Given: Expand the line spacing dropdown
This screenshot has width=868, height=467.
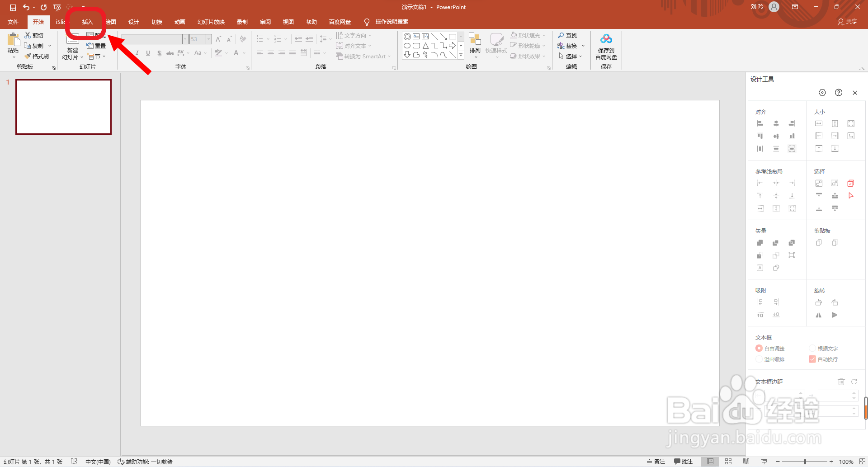Looking at the screenshot, I should [x=330, y=39].
